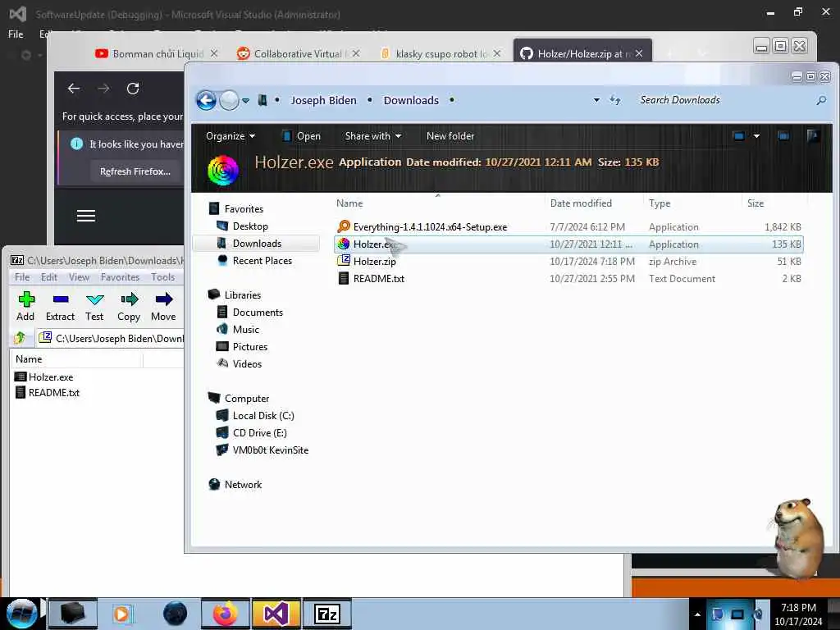Click the Explorer forward arrow button
The image size is (840, 630).
click(x=230, y=100)
